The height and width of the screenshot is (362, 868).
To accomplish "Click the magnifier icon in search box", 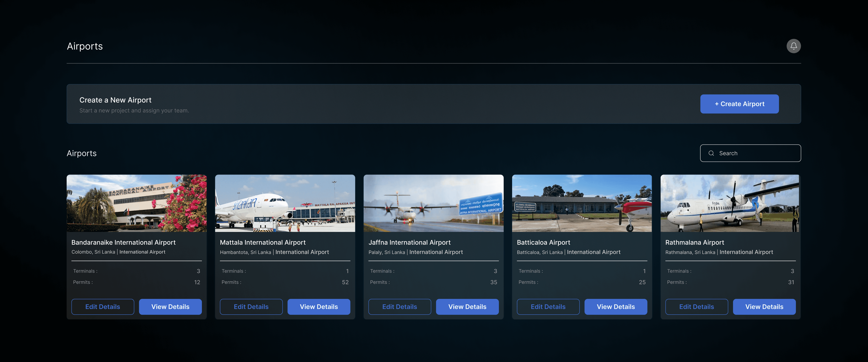I will pos(711,153).
